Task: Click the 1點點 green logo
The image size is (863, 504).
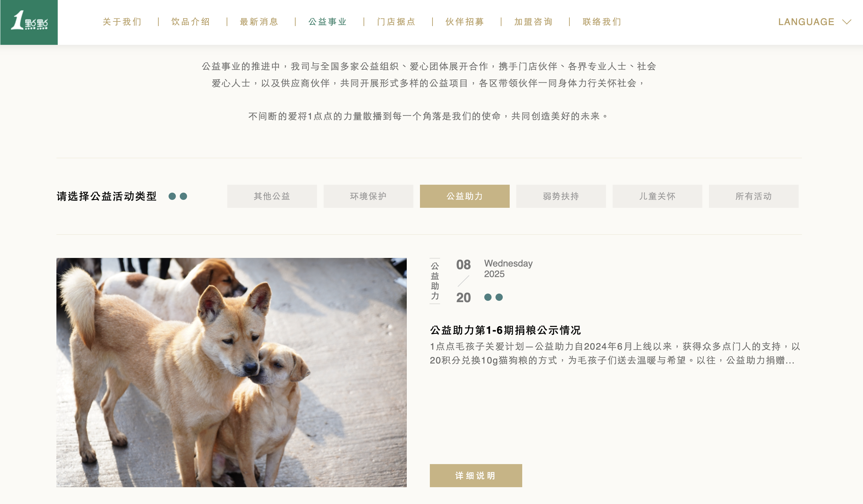Action: pos(29,22)
